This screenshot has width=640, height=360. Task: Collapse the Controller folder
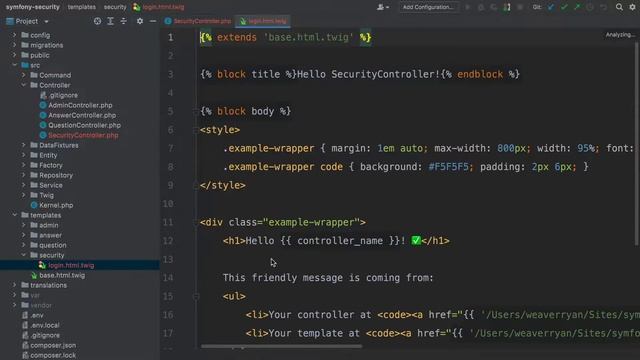23,85
